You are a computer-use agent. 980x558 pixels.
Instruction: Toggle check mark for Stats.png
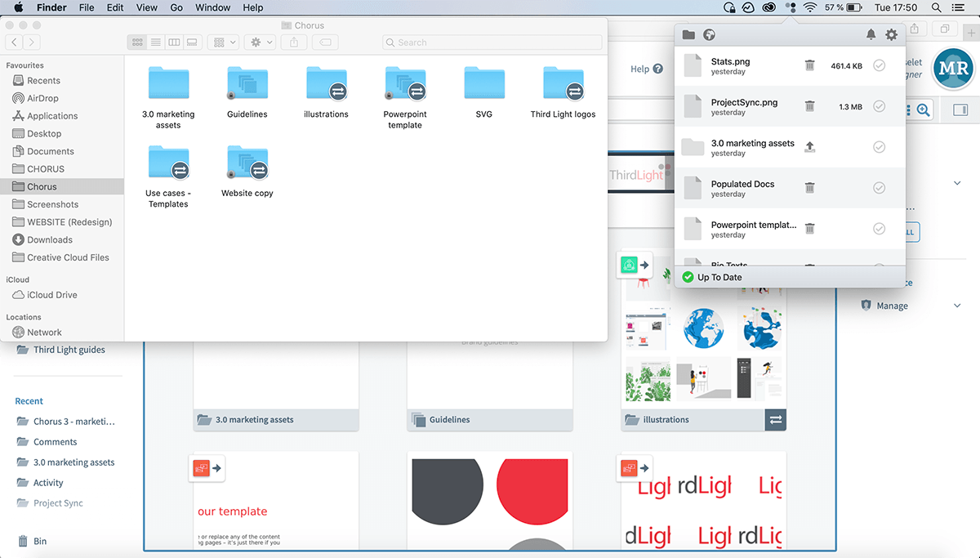tap(879, 65)
